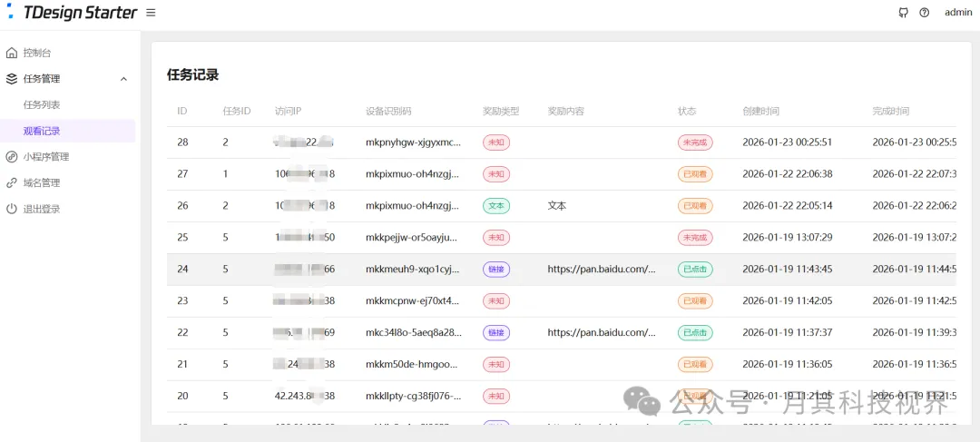Click the 链接 tag in row 24
Viewport: 980px width, 442px height.
tap(496, 269)
